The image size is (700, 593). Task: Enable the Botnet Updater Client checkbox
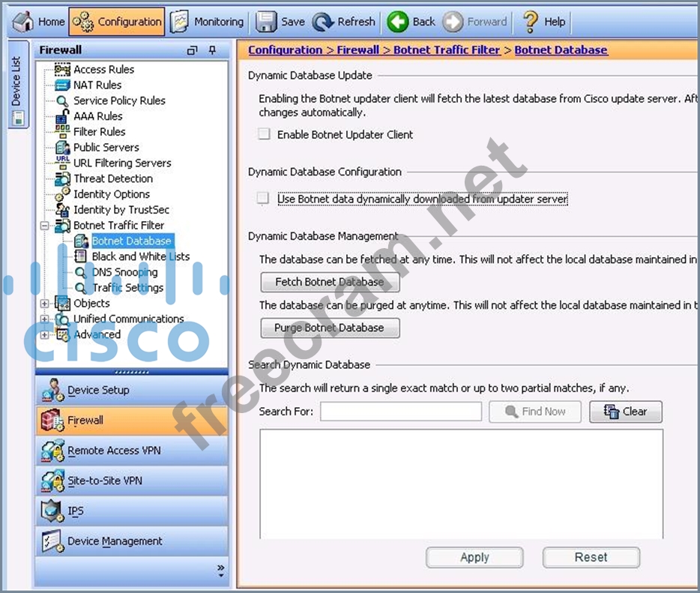(x=264, y=134)
